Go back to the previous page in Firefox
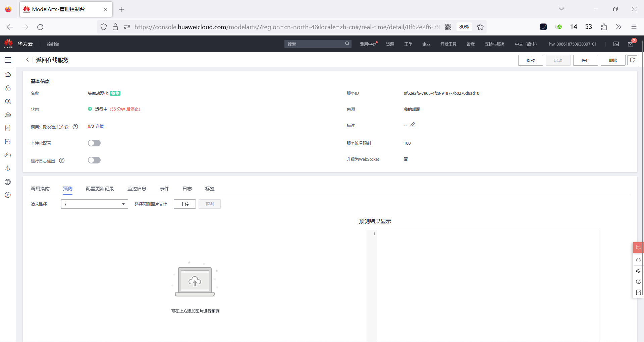The height and width of the screenshot is (342, 644). [10, 27]
